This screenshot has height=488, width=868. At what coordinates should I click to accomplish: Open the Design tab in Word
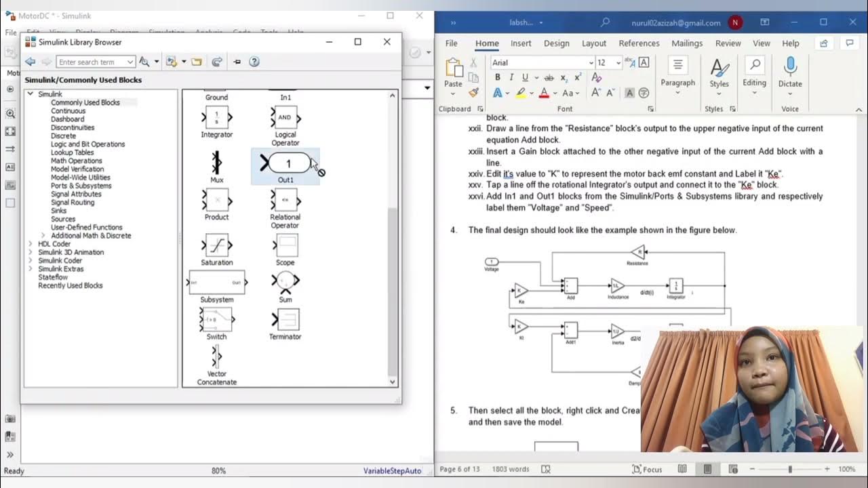tap(556, 43)
